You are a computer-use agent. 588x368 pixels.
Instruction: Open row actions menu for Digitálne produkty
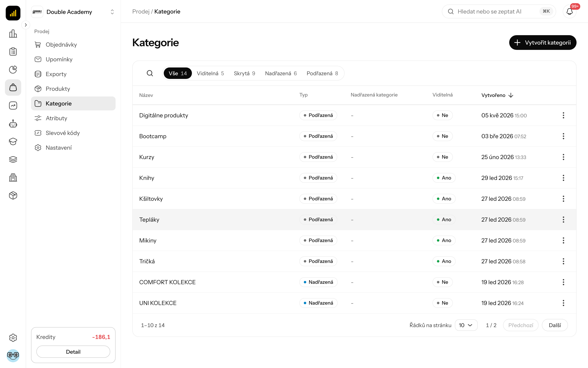click(x=563, y=115)
